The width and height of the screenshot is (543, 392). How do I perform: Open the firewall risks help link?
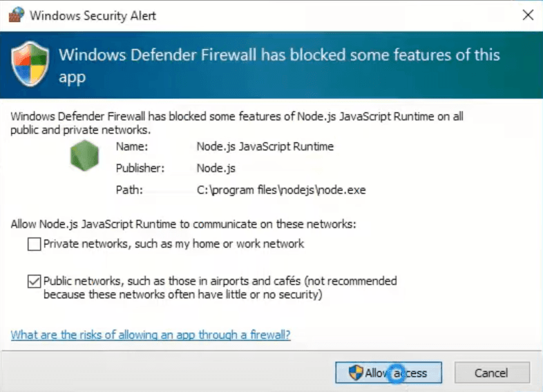coord(151,335)
